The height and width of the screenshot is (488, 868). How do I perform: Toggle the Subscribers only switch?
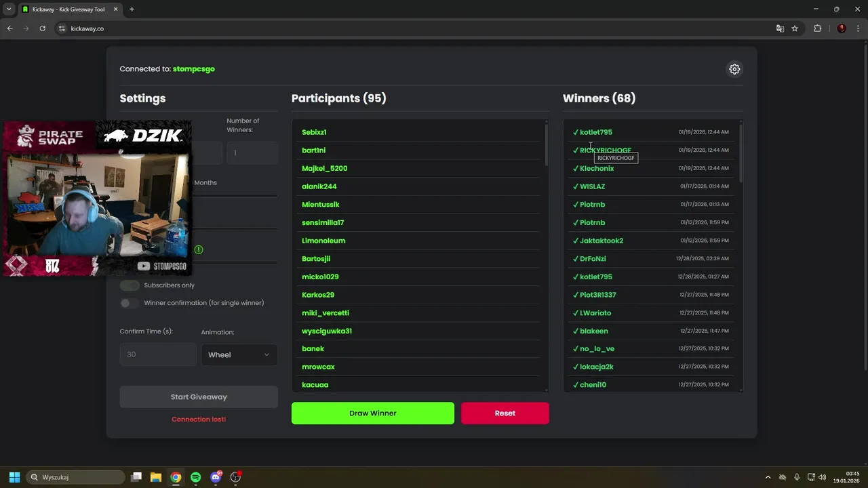[x=130, y=285]
